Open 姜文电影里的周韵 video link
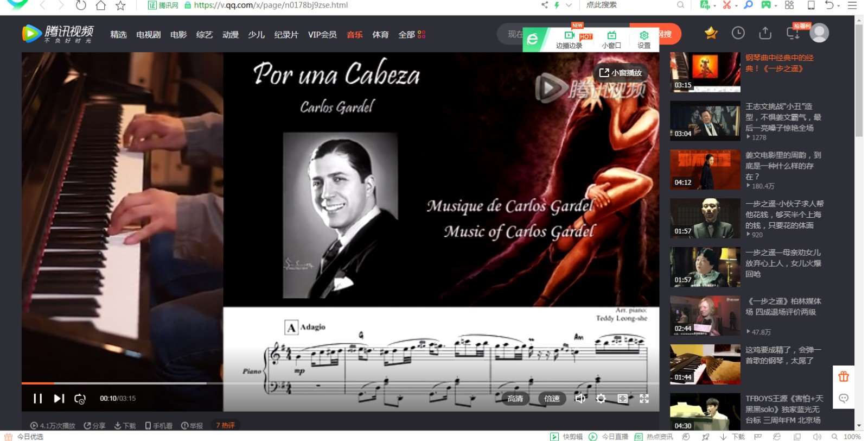 point(783,166)
